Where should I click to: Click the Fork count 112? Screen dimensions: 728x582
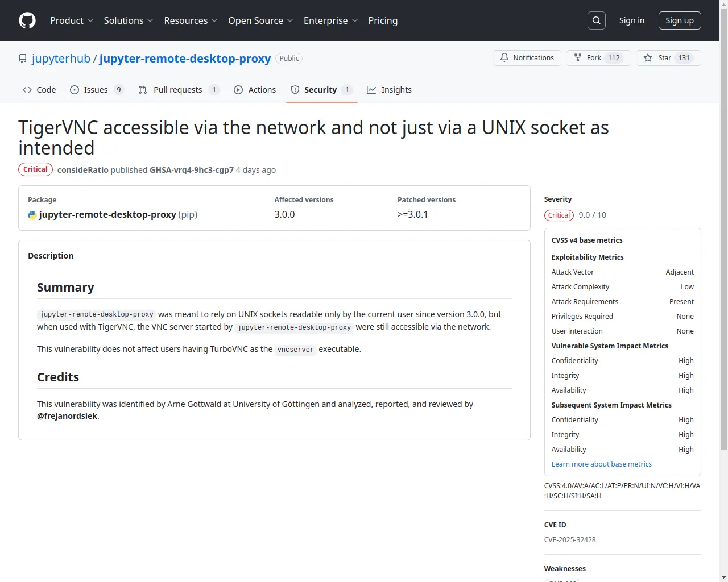614,58
